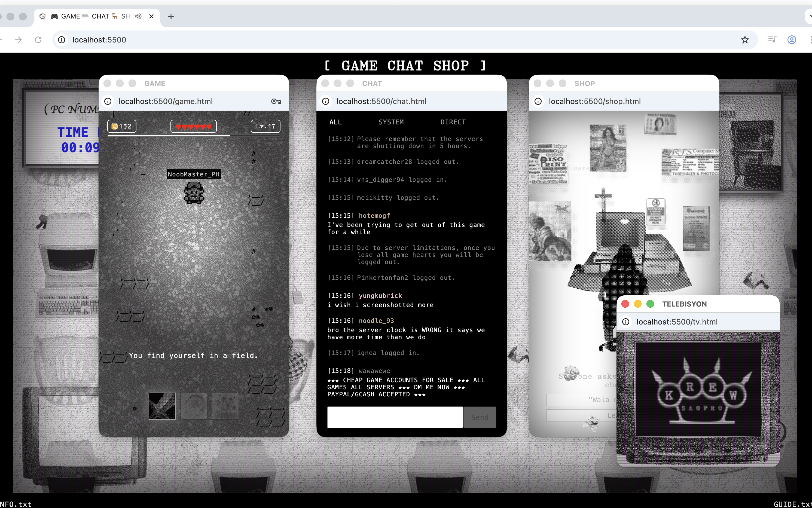Click the CHAT window title bar
Viewport: 812px width, 508px height.
(x=411, y=83)
